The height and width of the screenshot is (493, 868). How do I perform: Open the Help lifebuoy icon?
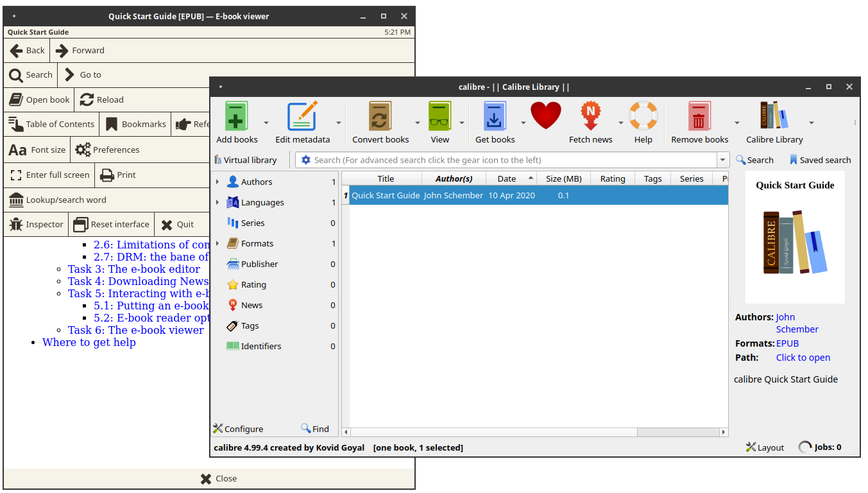click(x=643, y=117)
